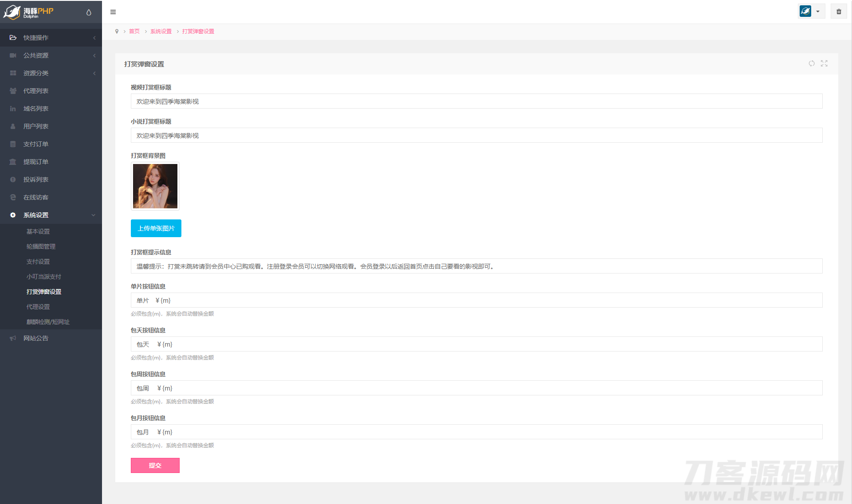Image resolution: width=852 pixels, height=504 pixels.
Task: Open 支付订单 in the sidebar
Action: click(36, 144)
